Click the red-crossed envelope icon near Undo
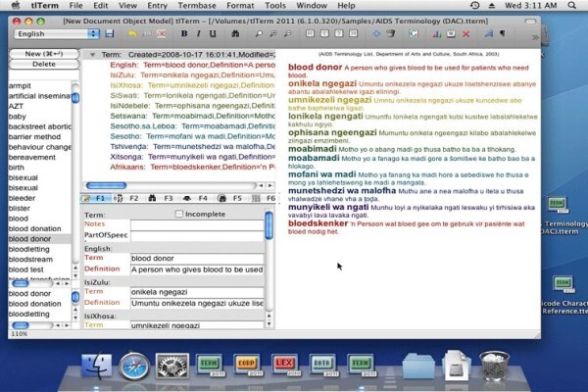 coord(162,33)
